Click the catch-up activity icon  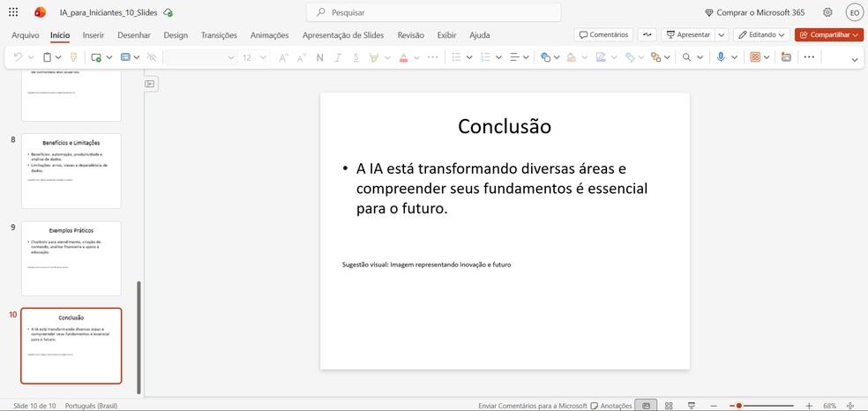(647, 35)
